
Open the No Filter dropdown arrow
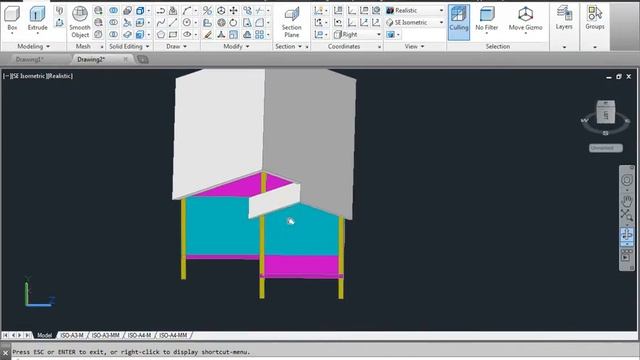pos(487,33)
